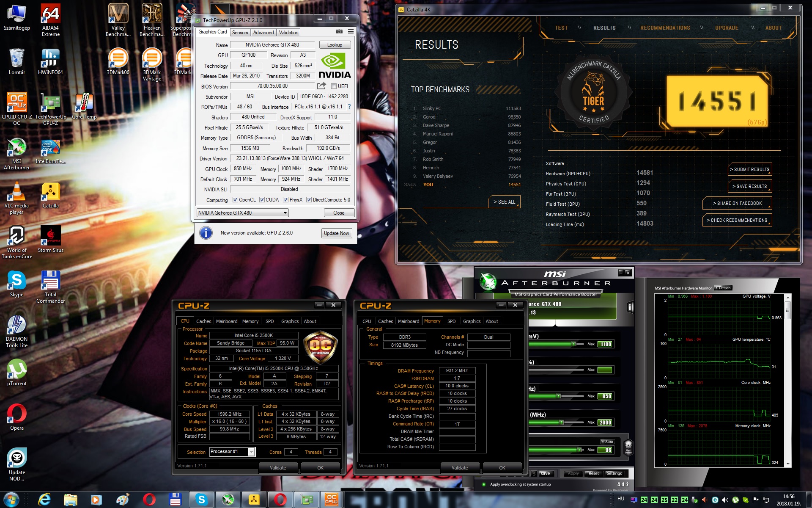812x508 pixels.
Task: Click the BIOS version share/export icon in GPU-Z
Action: point(321,86)
